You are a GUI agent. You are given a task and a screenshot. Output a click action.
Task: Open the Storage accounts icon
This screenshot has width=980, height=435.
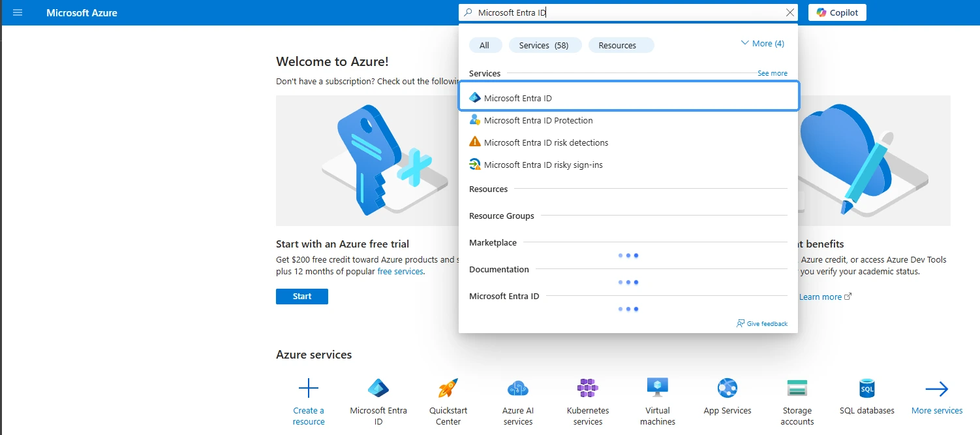pyautogui.click(x=797, y=389)
